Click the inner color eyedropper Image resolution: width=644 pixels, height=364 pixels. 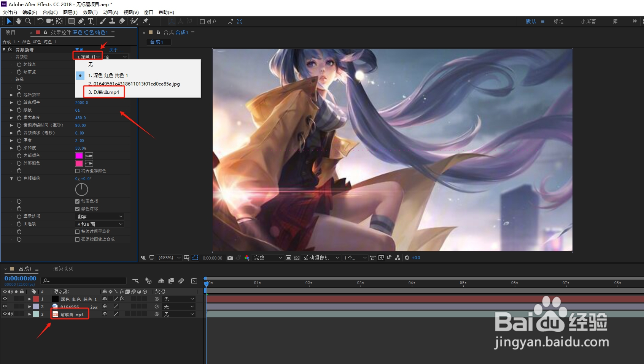(x=89, y=156)
